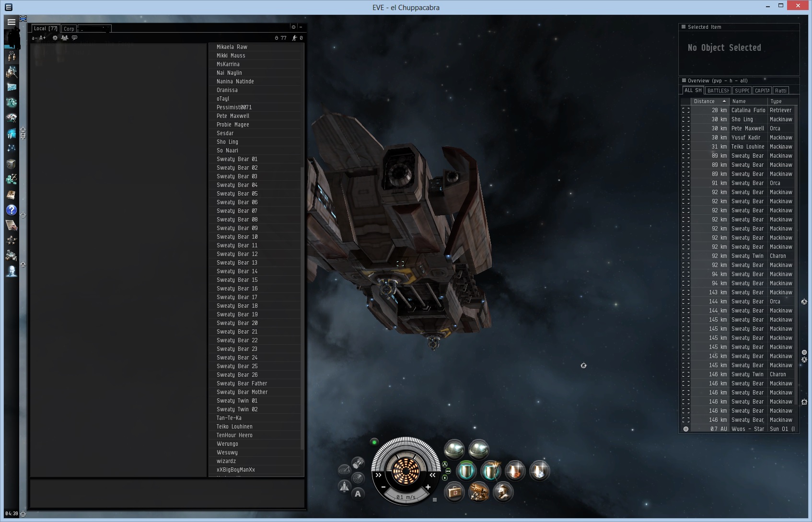Open the character portrait in the Neocom
The height and width of the screenshot is (522, 812).
[x=12, y=38]
